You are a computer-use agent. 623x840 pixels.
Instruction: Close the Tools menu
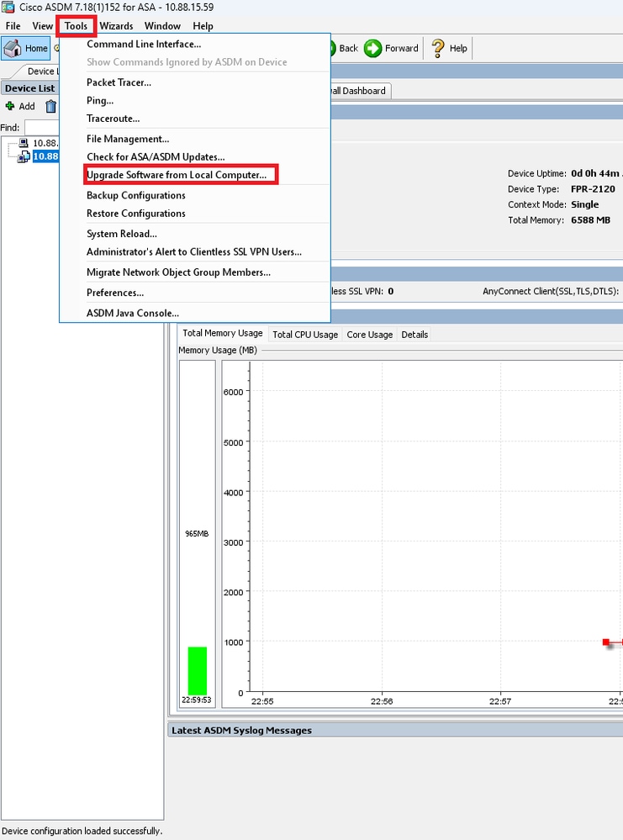tap(76, 26)
